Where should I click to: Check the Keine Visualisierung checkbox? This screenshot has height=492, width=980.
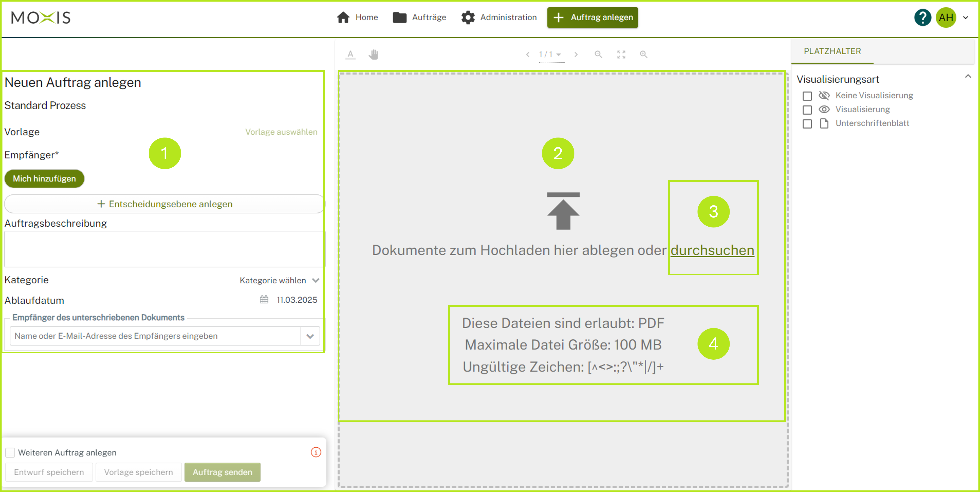pyautogui.click(x=807, y=96)
